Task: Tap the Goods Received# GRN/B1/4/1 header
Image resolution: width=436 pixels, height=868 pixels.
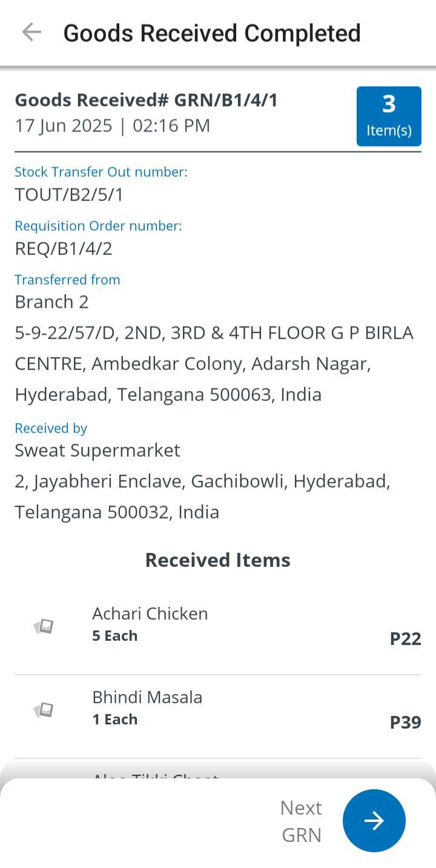Action: 146,100
